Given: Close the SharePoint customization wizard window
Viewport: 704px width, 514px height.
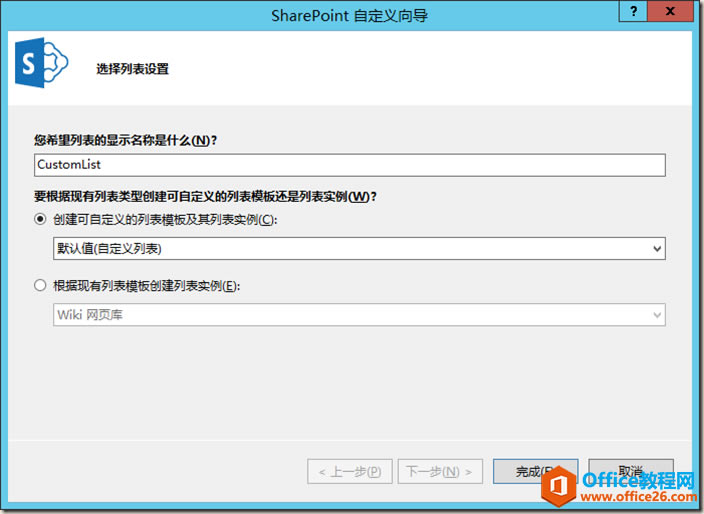Looking at the screenshot, I should (671, 11).
